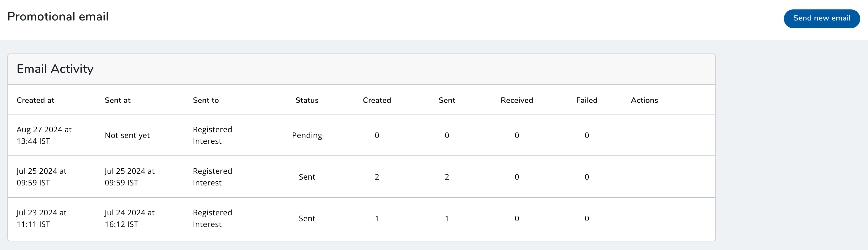Click the Status column header
Image resolution: width=868 pixels, height=250 pixels.
point(307,100)
